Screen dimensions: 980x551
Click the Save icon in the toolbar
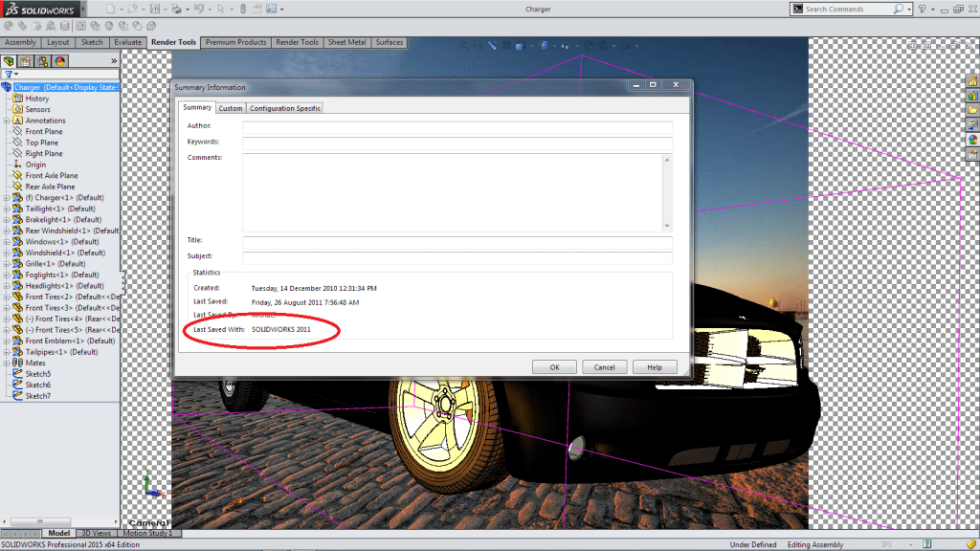[x=155, y=10]
